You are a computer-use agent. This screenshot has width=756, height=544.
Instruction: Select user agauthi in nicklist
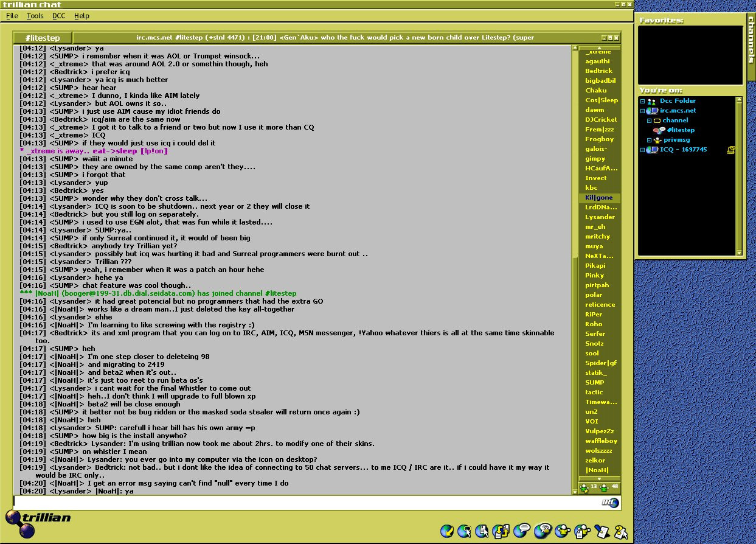coord(597,61)
